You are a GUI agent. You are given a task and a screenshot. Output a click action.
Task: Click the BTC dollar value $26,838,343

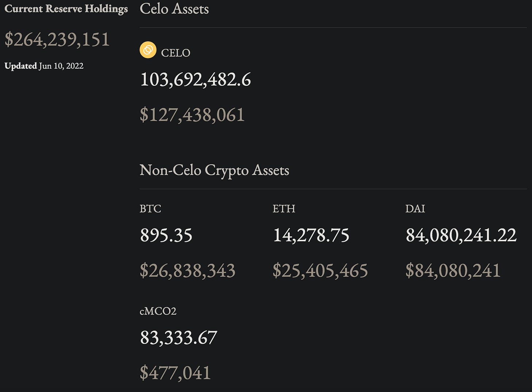tap(187, 271)
